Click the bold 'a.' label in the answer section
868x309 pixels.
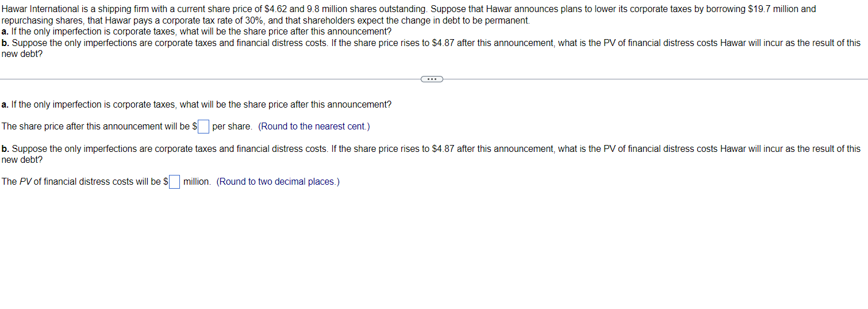[5, 105]
